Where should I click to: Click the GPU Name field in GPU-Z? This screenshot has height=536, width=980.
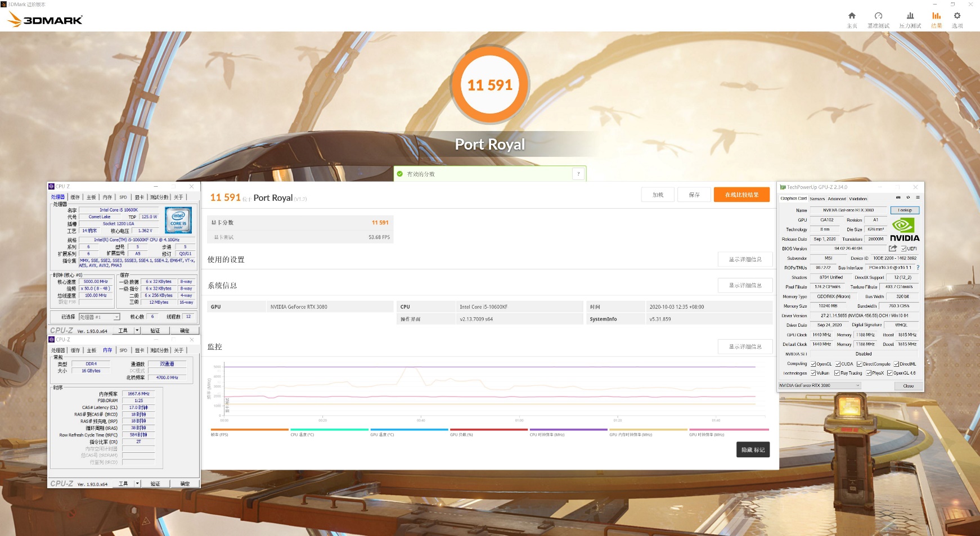click(848, 210)
